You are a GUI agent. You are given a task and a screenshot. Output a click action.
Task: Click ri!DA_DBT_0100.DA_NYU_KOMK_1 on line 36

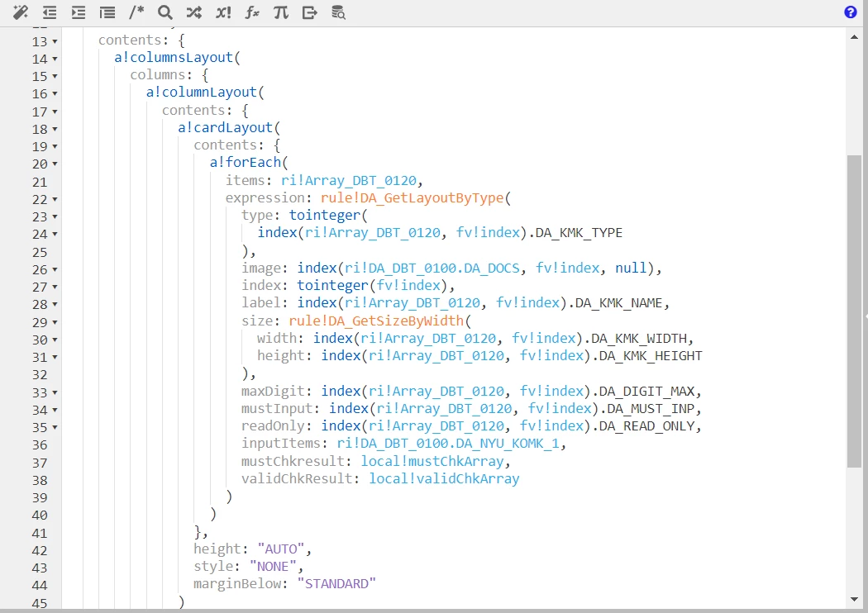448,444
